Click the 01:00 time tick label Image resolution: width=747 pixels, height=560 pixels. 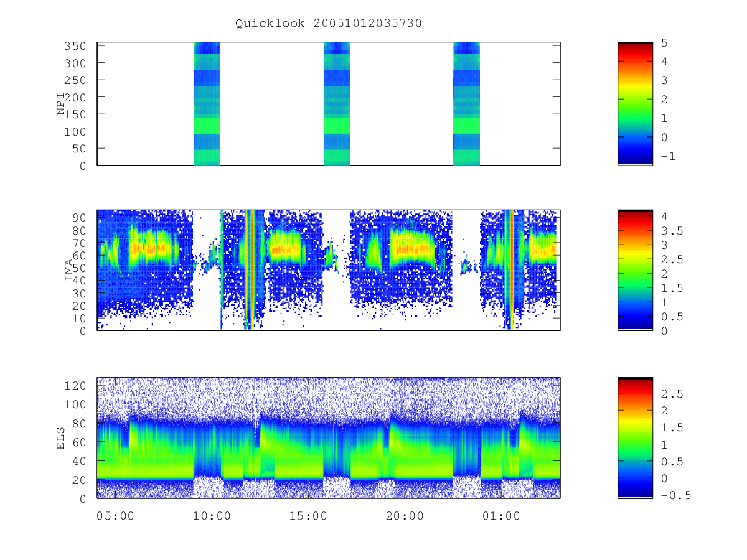coord(502,516)
